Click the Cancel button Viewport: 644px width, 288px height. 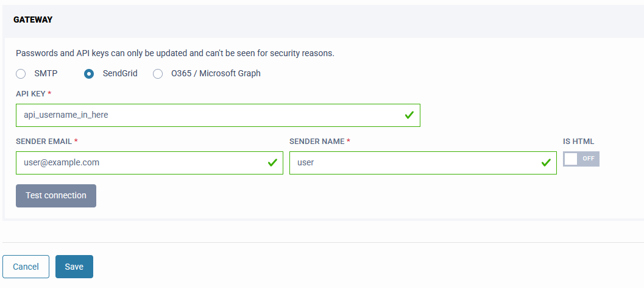pyautogui.click(x=26, y=267)
